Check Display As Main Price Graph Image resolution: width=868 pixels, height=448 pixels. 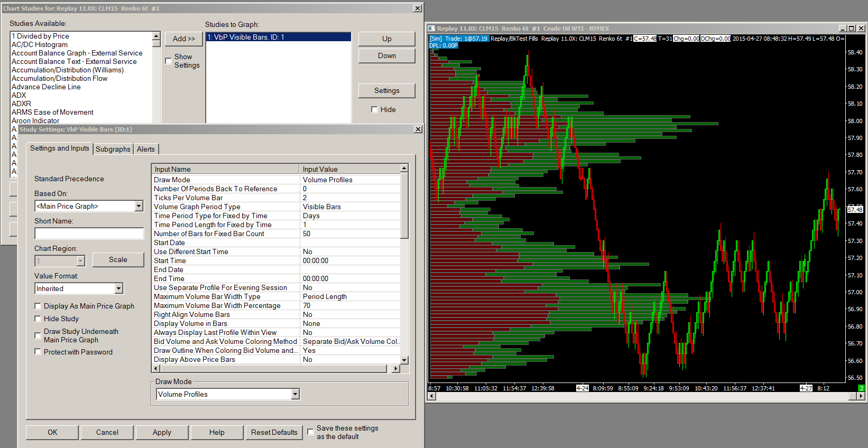[x=38, y=306]
